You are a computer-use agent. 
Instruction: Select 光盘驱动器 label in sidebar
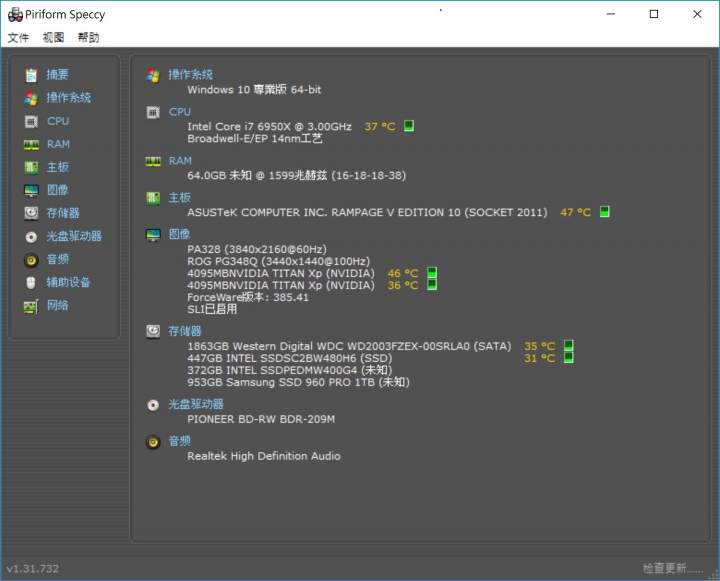(x=74, y=237)
